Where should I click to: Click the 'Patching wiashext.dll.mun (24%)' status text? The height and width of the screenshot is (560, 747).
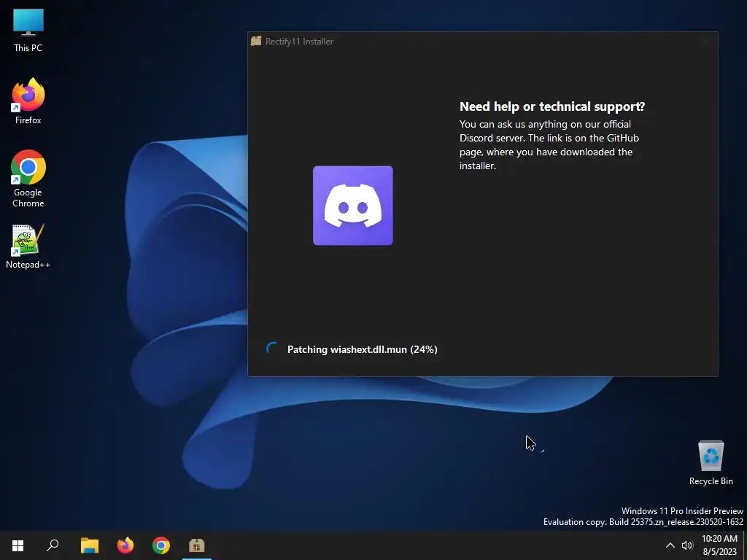pyautogui.click(x=362, y=349)
